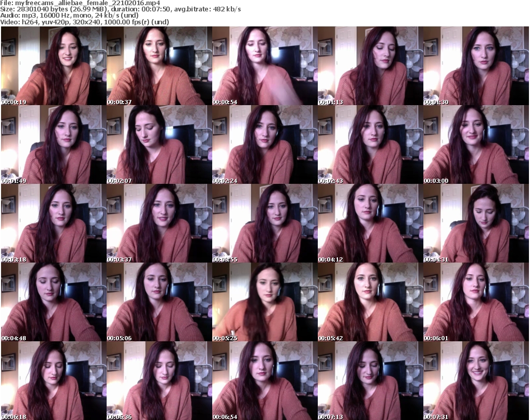Select the thumbnail stamped 00:02:24
Viewport: 530px width, 420px height.
pyautogui.click(x=264, y=144)
